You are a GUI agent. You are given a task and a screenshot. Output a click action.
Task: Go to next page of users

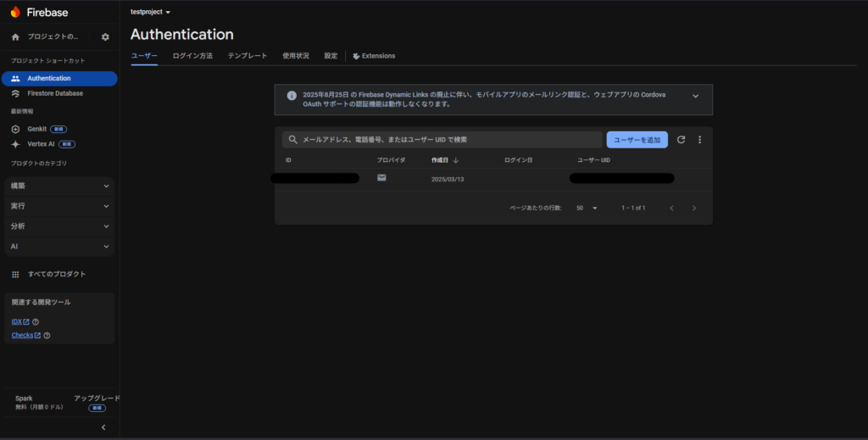[x=694, y=208]
